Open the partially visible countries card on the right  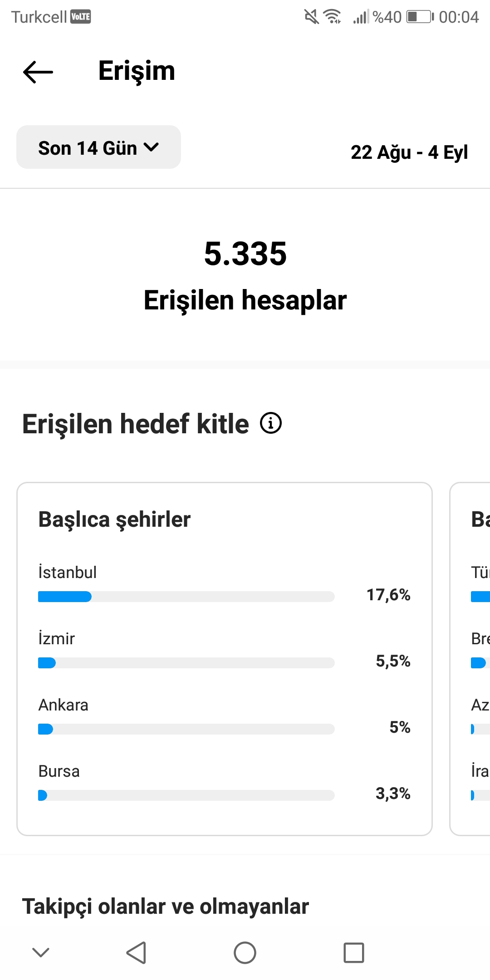tap(470, 659)
